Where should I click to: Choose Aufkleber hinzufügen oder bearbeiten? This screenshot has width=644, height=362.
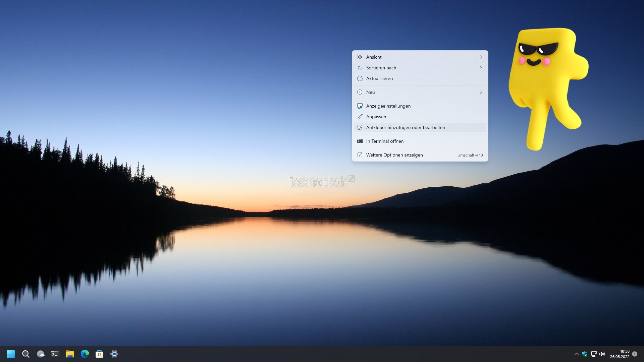tap(420, 127)
